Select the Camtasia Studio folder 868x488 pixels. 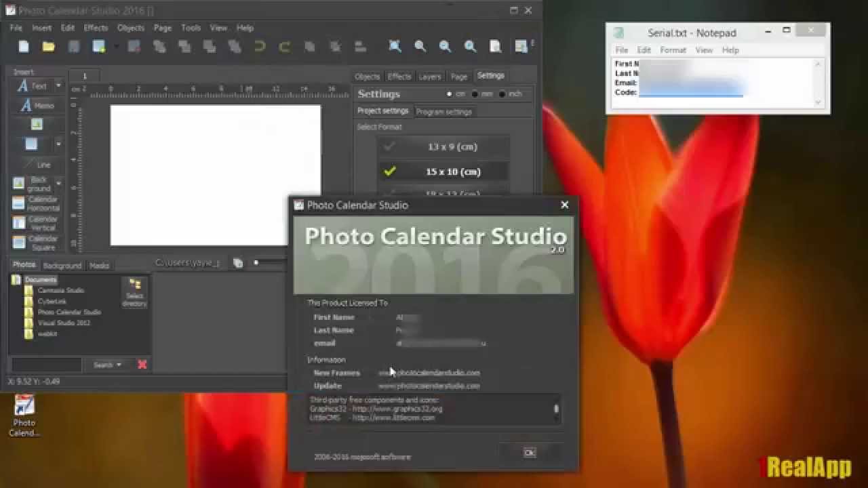tap(61, 290)
